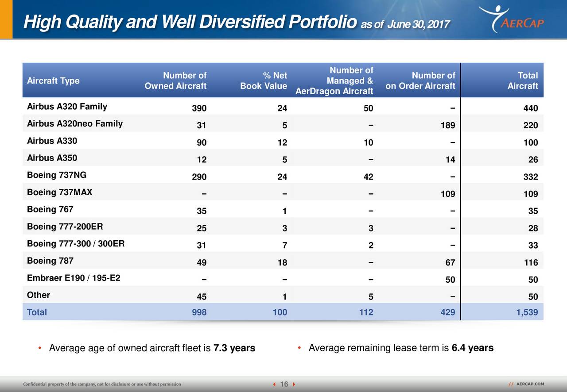Click grand total 1,539
Image resolution: width=567 pixels, height=392 pixels.
click(x=527, y=312)
